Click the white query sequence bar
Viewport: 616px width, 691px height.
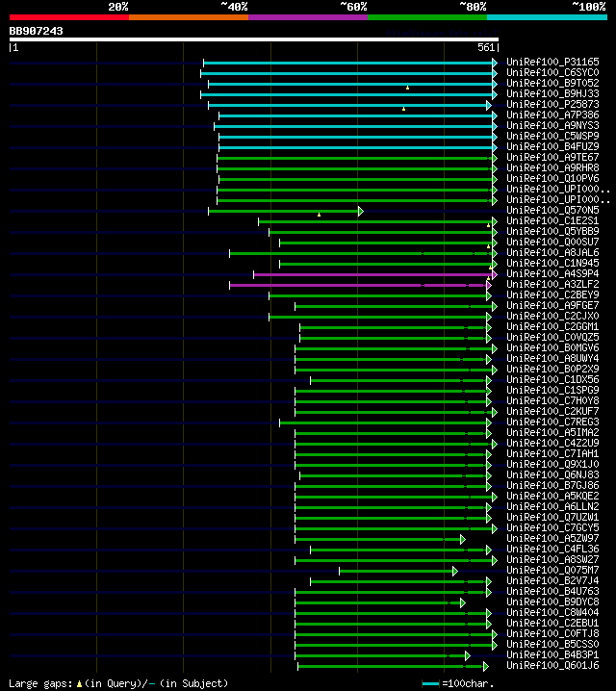pyautogui.click(x=254, y=39)
